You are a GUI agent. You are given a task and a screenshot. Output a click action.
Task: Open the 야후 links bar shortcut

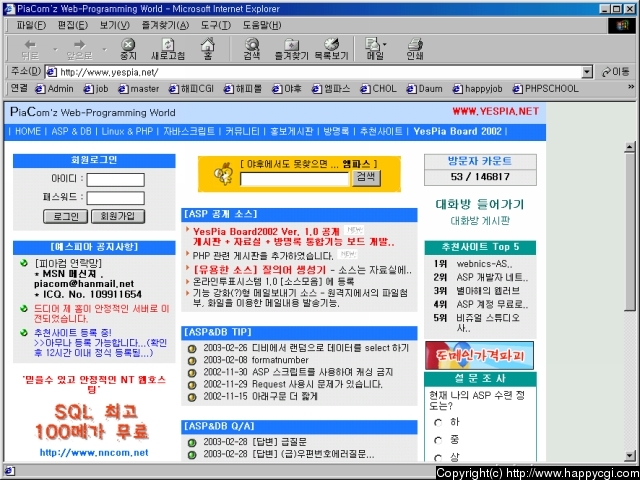point(287,89)
